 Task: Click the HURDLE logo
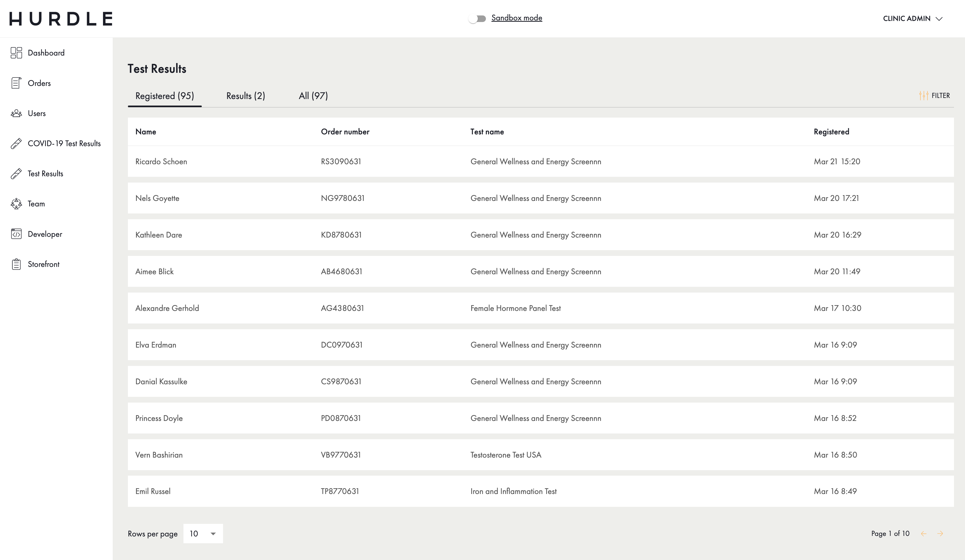[61, 18]
